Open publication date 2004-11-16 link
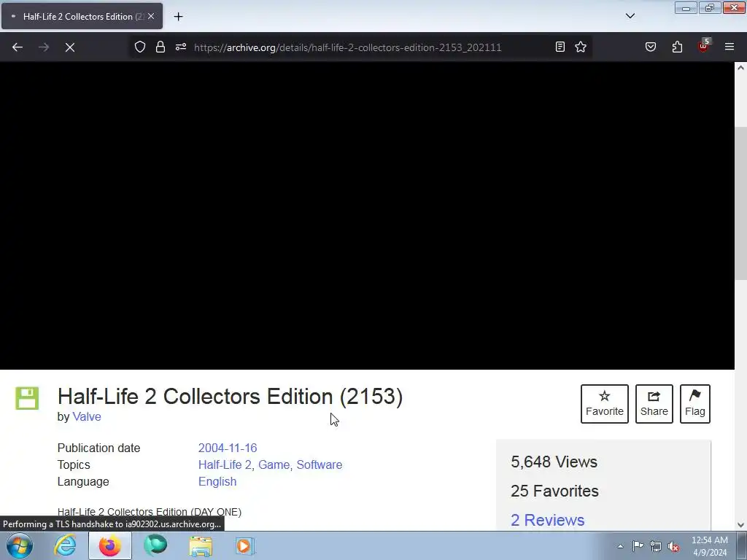 click(228, 448)
